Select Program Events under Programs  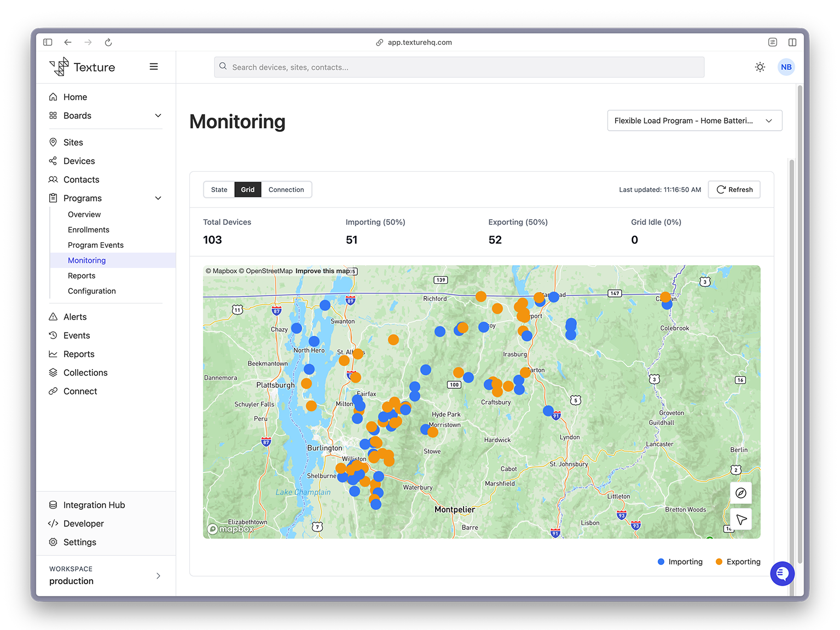(96, 245)
